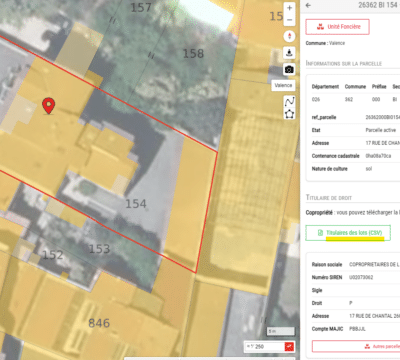Viewport: 400px width, 360px height.
Task: Take a map snapshot with camera icon
Action: tap(289, 69)
